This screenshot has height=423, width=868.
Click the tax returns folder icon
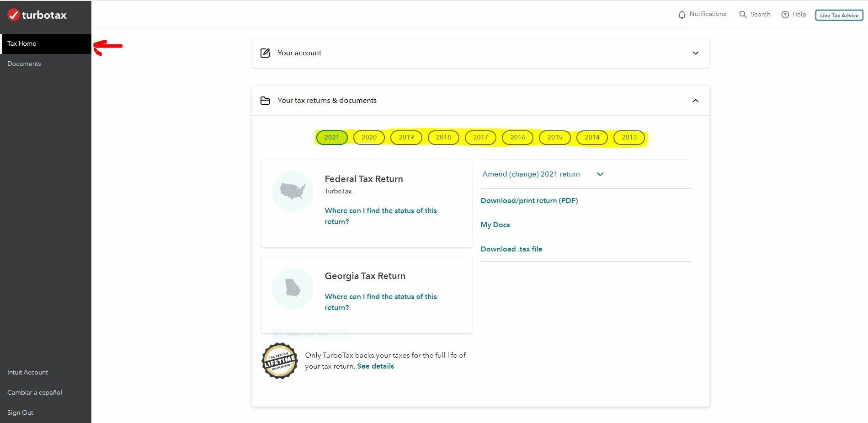point(265,101)
